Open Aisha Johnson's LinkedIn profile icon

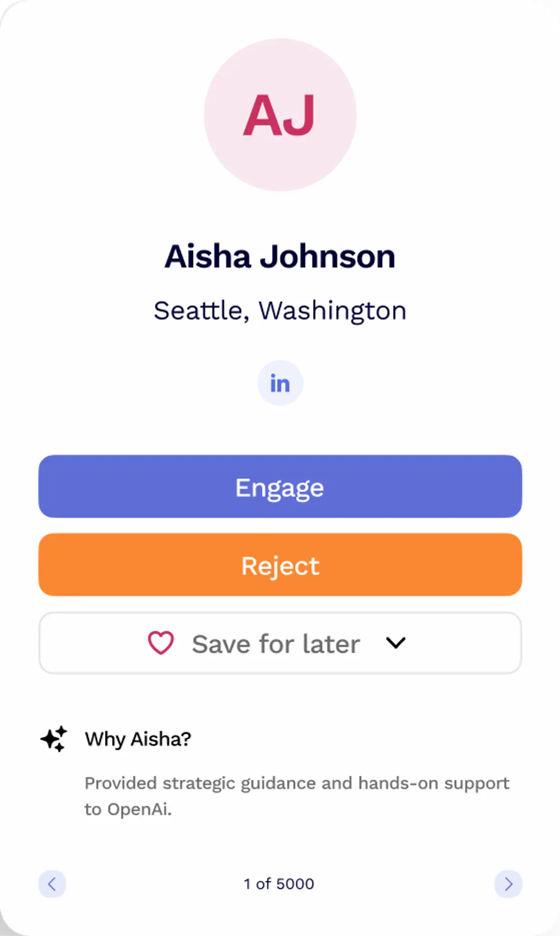point(280,383)
